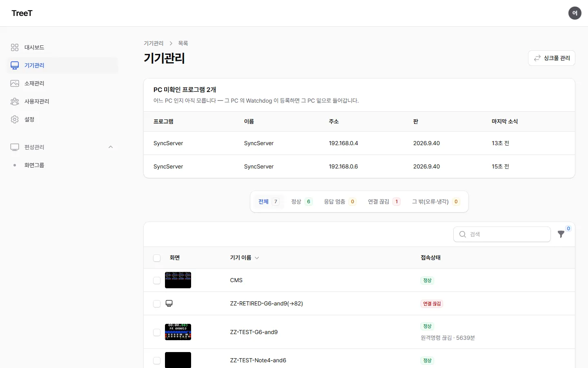Click the search magnifier icon
The image size is (588, 368).
pos(463,234)
